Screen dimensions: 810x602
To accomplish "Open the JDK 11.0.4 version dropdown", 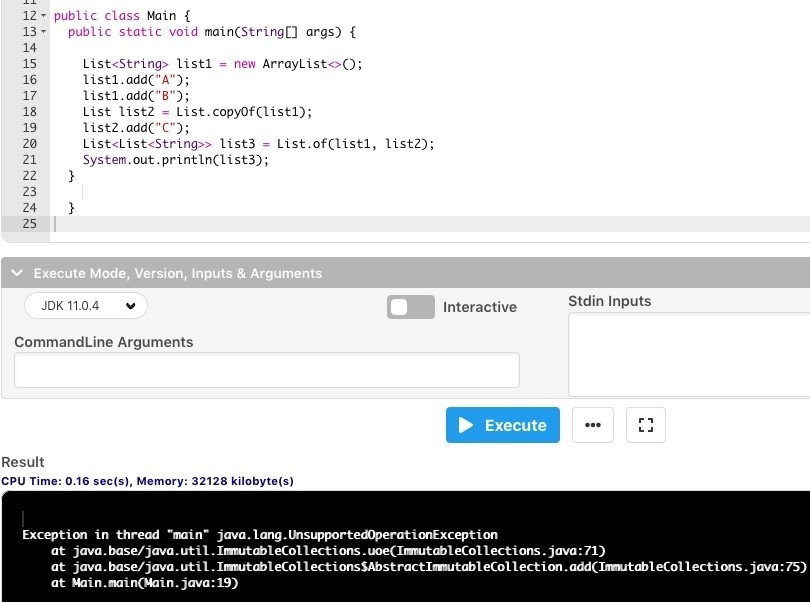I will point(86,305).
